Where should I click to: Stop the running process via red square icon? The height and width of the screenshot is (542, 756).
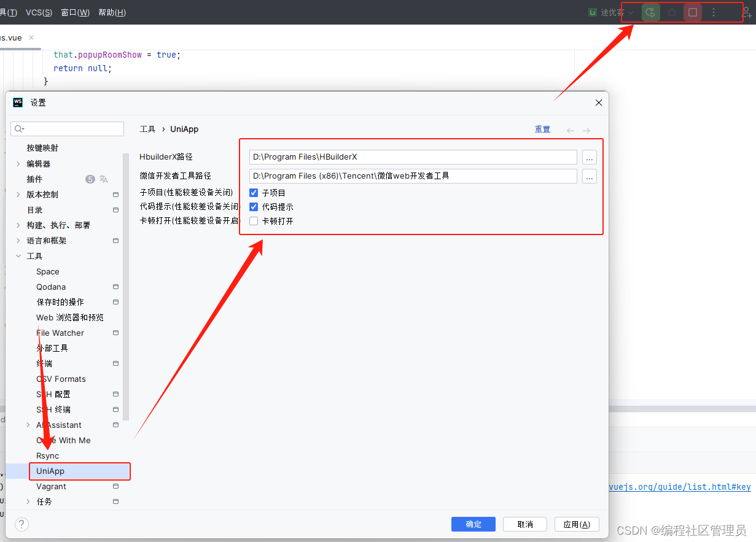692,12
